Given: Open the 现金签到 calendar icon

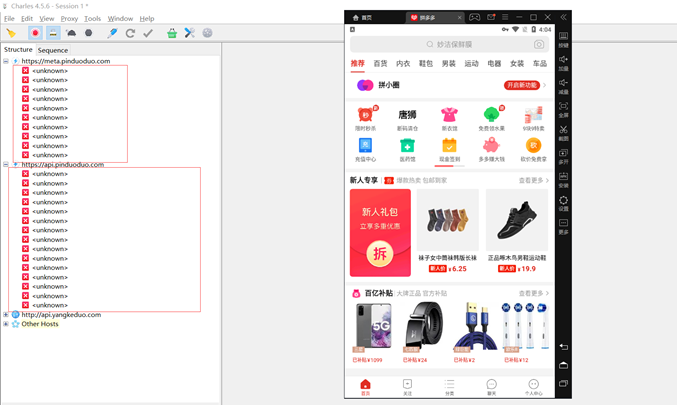Looking at the screenshot, I should [449, 149].
